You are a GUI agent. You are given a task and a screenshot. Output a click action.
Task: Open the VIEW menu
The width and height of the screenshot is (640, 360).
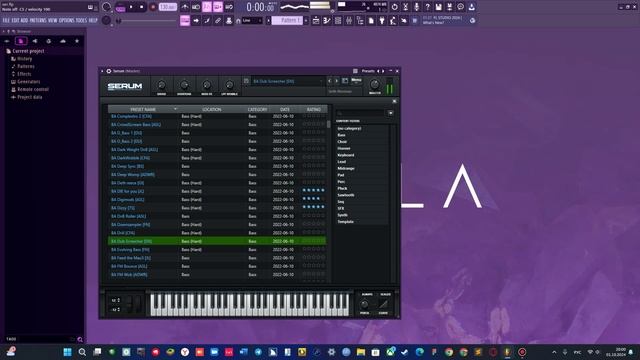(x=53, y=20)
